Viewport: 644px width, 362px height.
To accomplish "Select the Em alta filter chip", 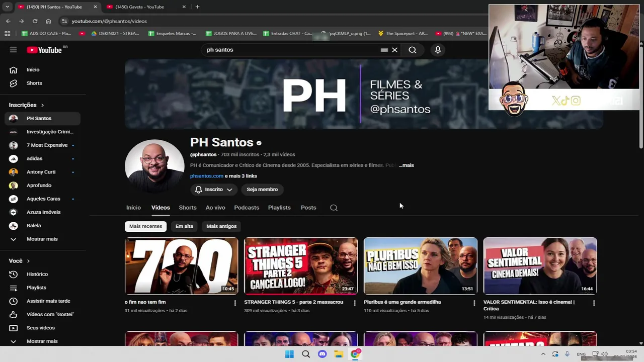I will (184, 226).
